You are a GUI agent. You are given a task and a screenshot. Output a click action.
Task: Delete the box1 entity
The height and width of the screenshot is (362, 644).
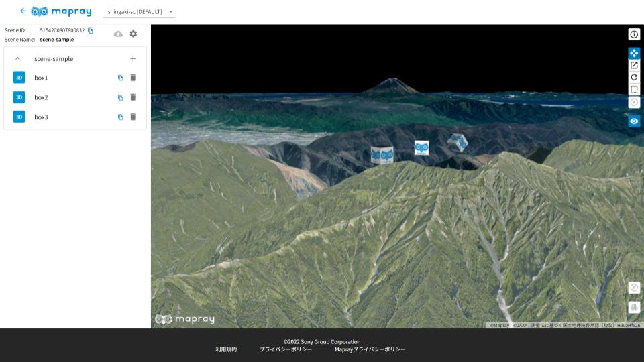click(x=133, y=78)
